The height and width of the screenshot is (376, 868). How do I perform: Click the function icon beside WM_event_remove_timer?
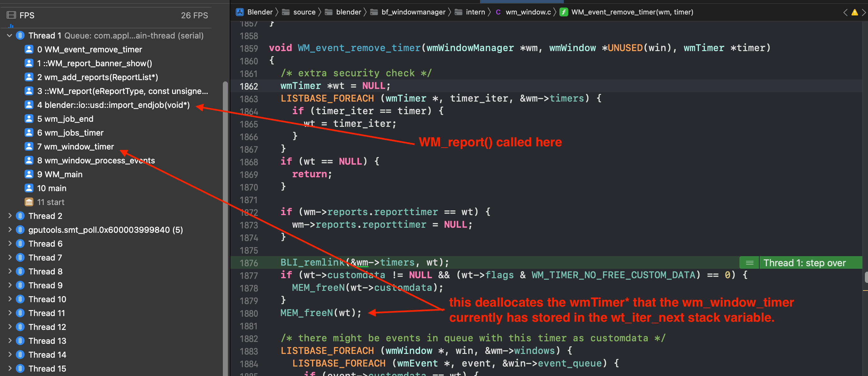coord(564,12)
